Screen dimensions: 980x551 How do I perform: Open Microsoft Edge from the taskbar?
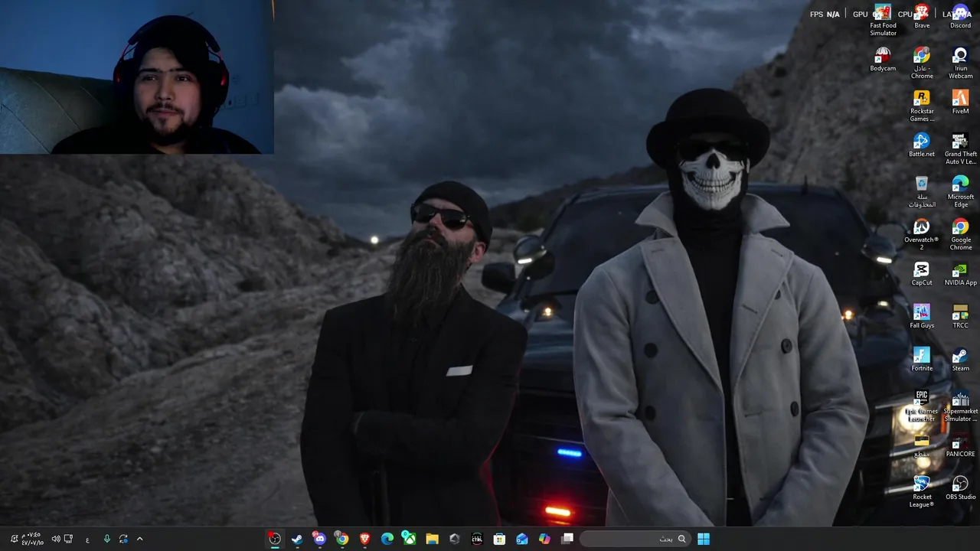tap(387, 539)
